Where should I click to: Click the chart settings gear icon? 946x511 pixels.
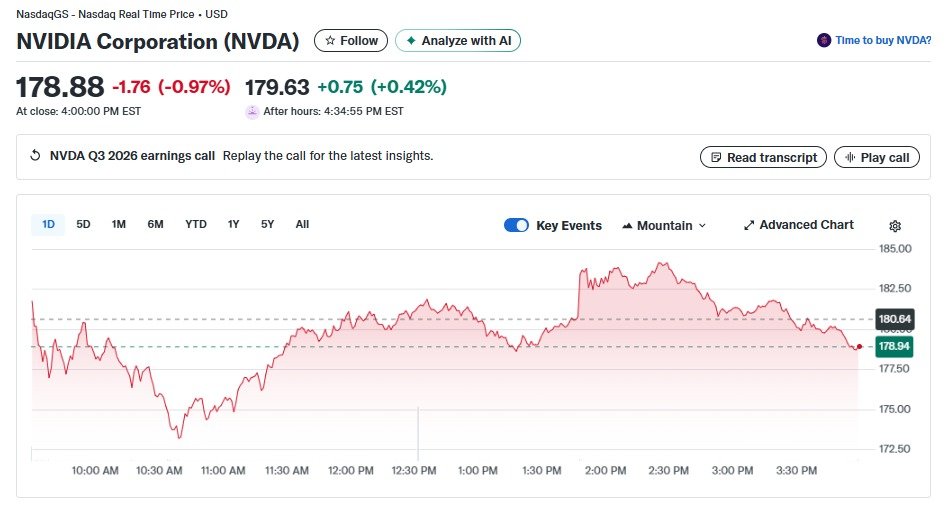click(x=895, y=226)
